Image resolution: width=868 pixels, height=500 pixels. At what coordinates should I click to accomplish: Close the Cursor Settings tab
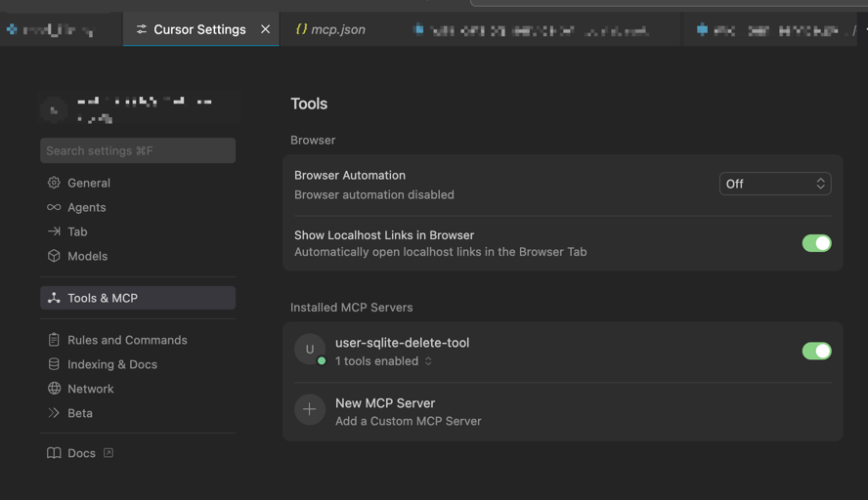(x=266, y=28)
